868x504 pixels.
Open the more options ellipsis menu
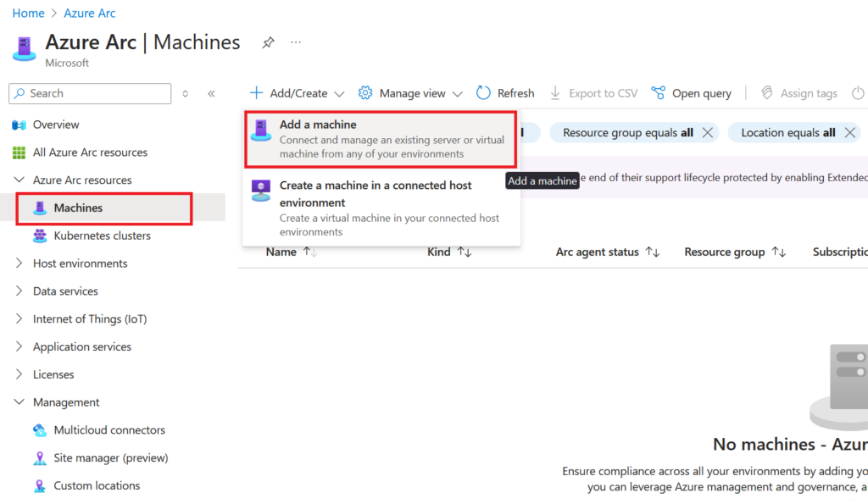(x=296, y=42)
